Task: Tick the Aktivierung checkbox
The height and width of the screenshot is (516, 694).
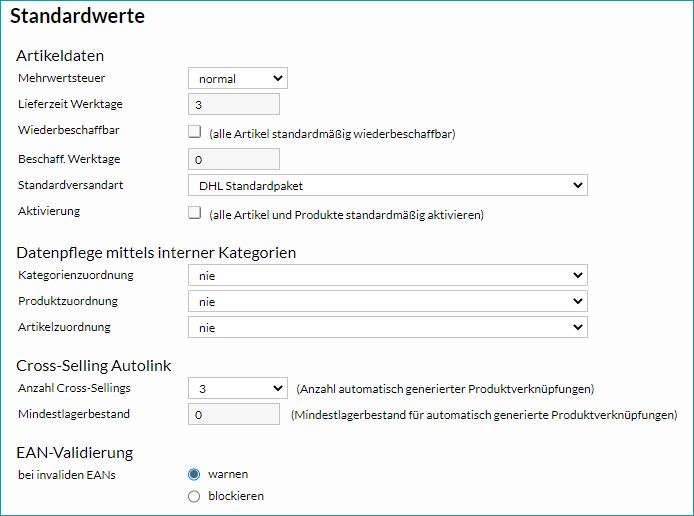Action: tap(194, 212)
